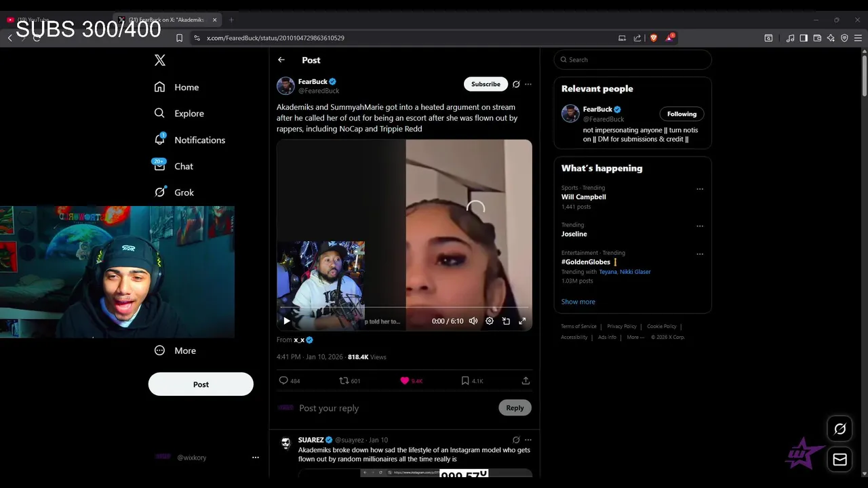868x488 pixels.
Task: Subscribe to FearBuck
Action: point(486,84)
